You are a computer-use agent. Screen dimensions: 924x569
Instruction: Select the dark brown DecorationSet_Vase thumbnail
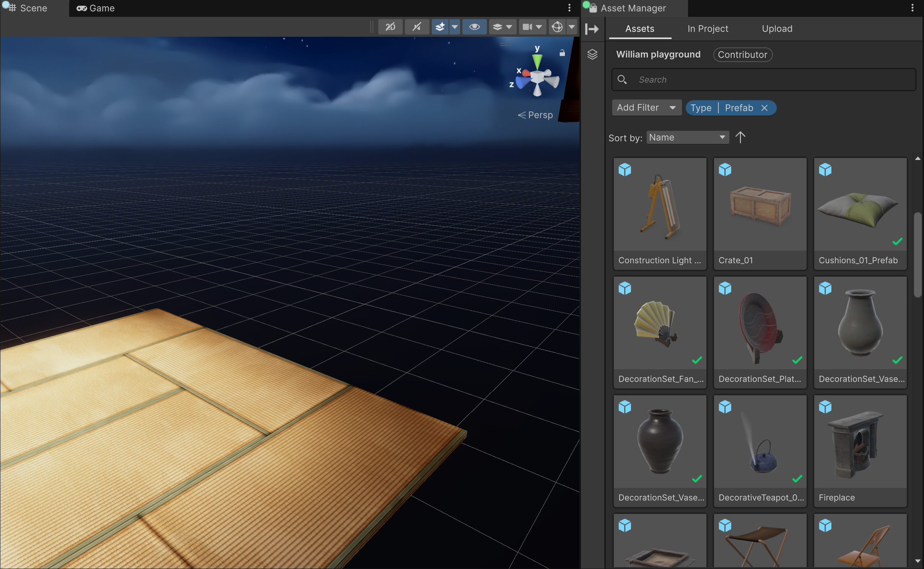coord(660,442)
